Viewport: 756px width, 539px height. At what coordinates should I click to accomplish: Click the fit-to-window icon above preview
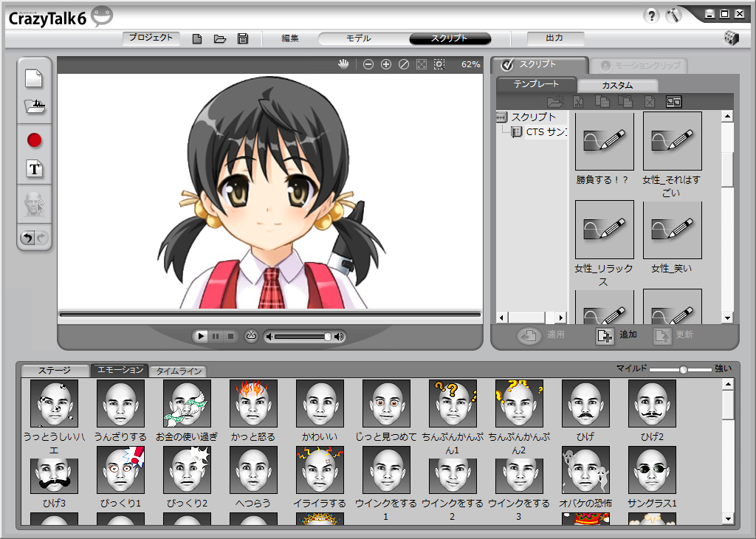pyautogui.click(x=422, y=64)
